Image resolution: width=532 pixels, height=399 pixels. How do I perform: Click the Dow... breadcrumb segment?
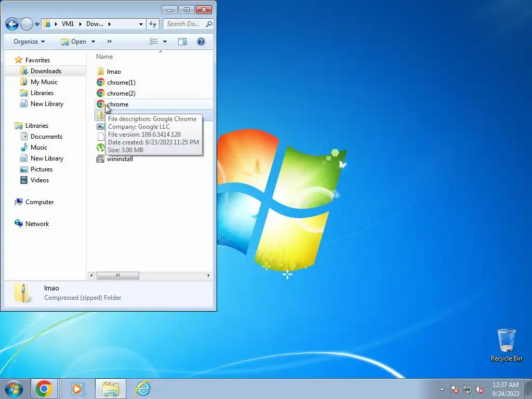95,24
